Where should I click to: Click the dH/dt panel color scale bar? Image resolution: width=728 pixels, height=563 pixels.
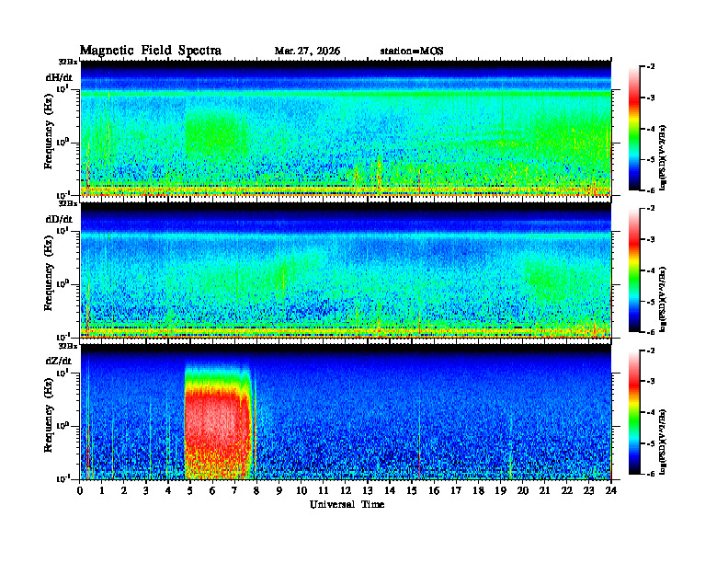(x=634, y=129)
